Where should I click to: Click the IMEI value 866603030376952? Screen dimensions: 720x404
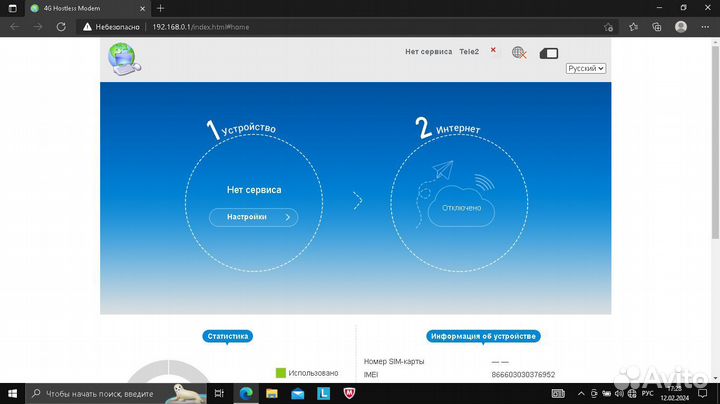tap(523, 375)
